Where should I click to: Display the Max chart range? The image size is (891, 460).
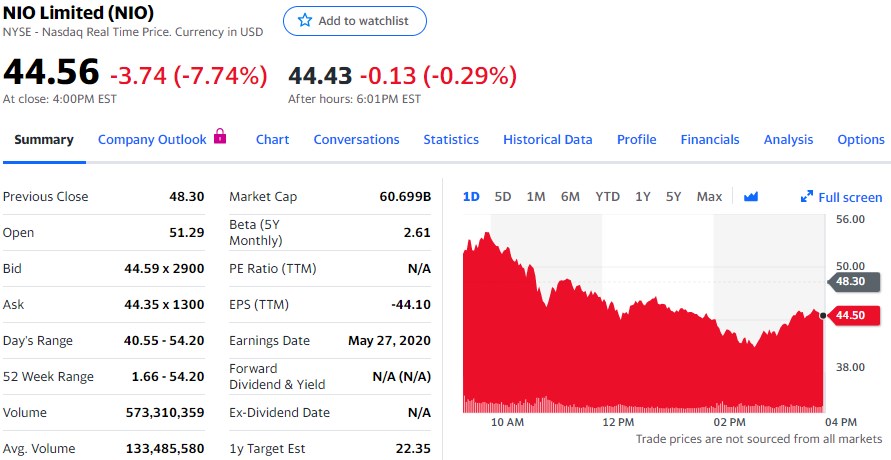(x=709, y=197)
